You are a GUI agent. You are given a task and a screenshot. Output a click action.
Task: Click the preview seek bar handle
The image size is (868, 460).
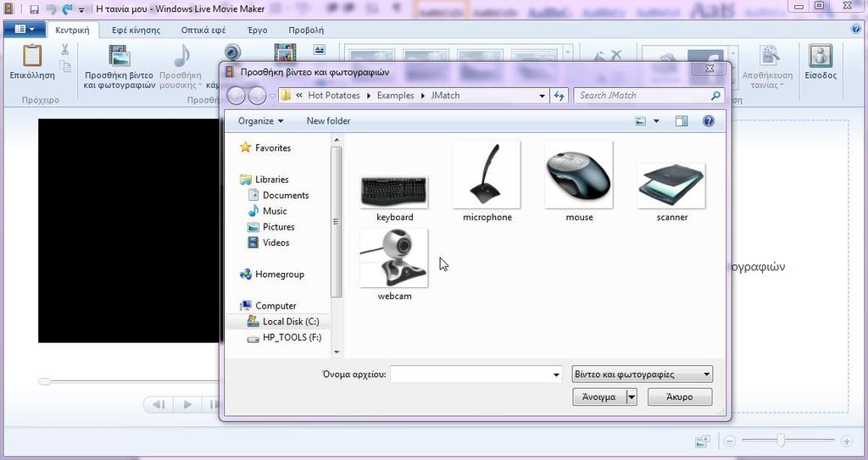[45, 381]
